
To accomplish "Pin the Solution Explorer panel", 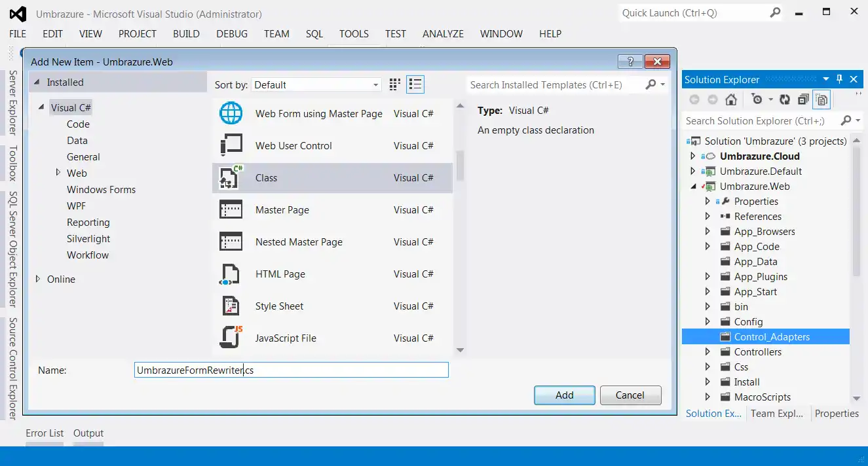I will click(x=840, y=79).
